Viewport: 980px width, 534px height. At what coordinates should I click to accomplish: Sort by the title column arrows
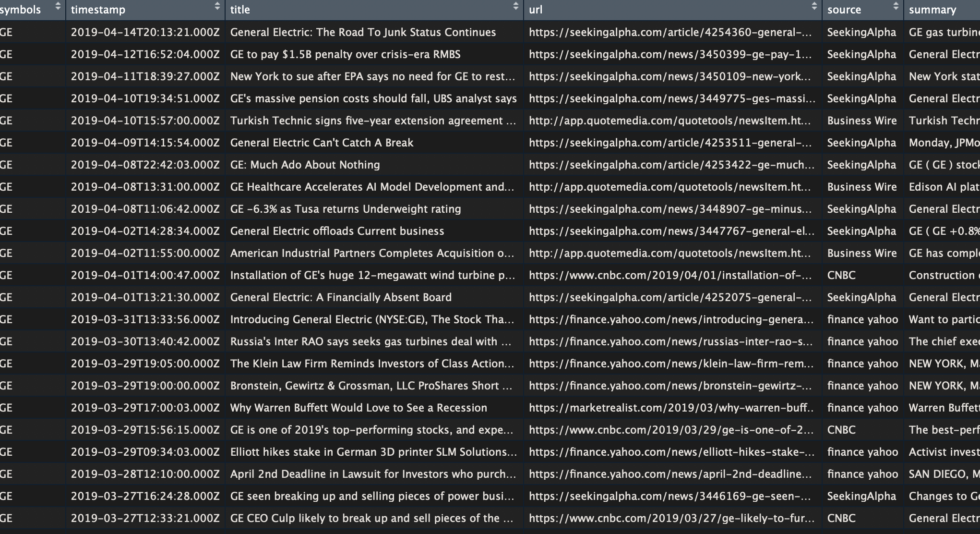tap(516, 7)
